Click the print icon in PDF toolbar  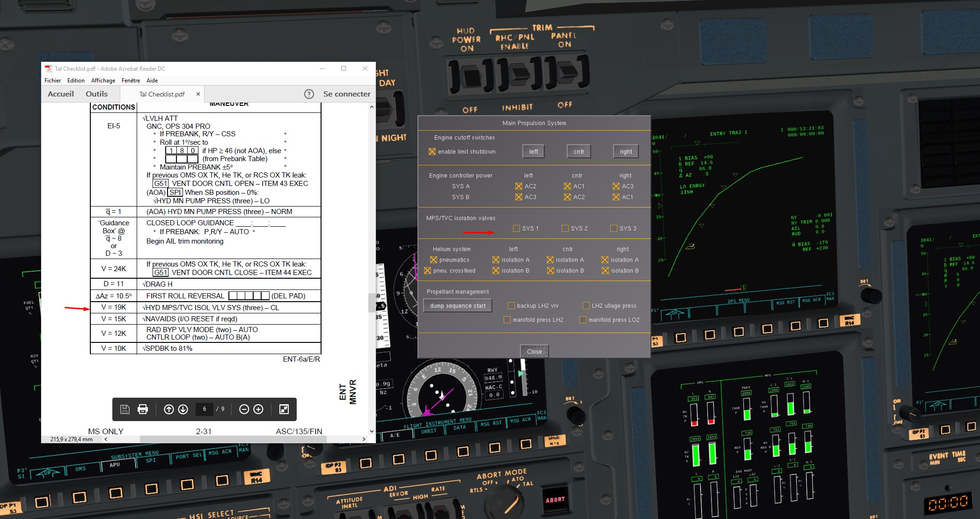click(143, 409)
